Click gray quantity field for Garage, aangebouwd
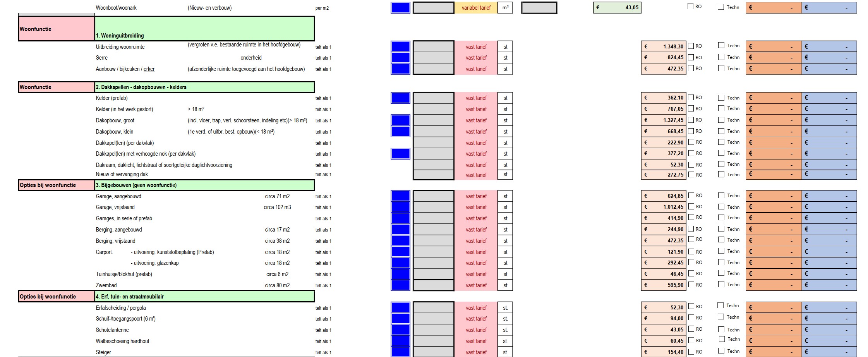Screen dimensions: 868x357 [433, 196]
